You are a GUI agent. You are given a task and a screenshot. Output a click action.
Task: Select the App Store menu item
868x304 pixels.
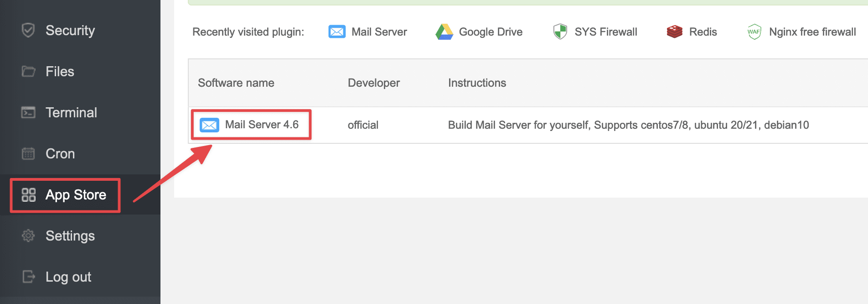(76, 195)
